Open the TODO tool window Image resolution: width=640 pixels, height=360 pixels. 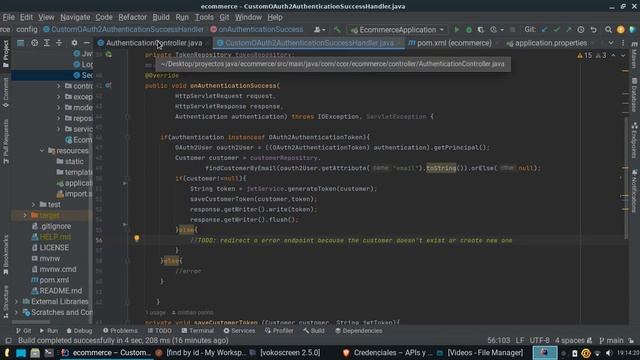[160, 331]
